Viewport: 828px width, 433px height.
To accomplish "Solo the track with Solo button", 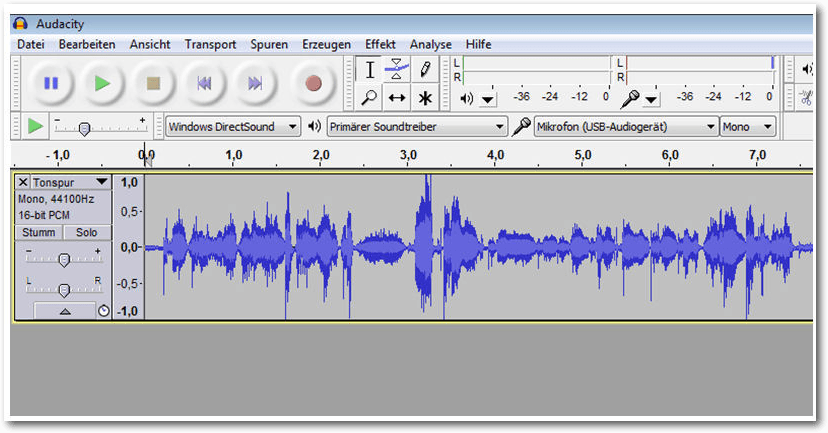I will pos(87,232).
